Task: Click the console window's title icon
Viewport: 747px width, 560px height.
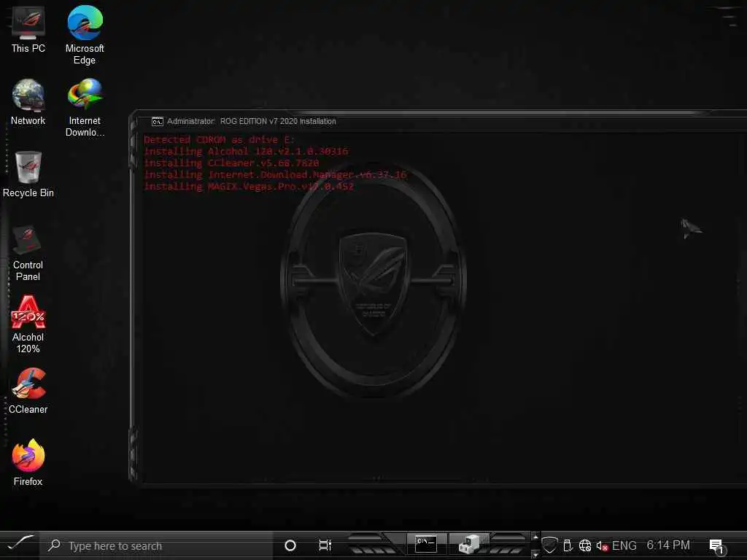Action: (158, 122)
